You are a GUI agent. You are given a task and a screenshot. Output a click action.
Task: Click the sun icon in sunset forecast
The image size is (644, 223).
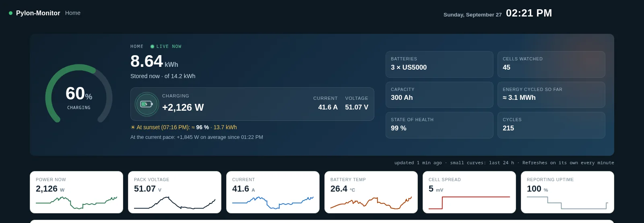pos(133,127)
